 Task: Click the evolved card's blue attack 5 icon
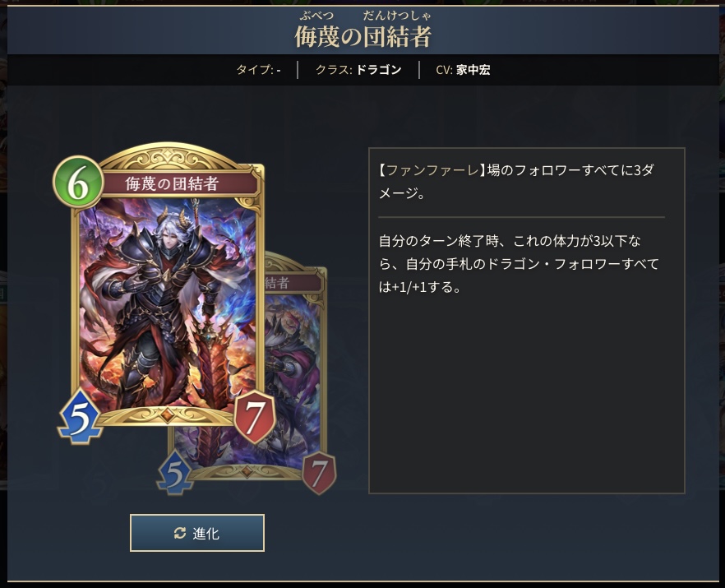(175, 472)
